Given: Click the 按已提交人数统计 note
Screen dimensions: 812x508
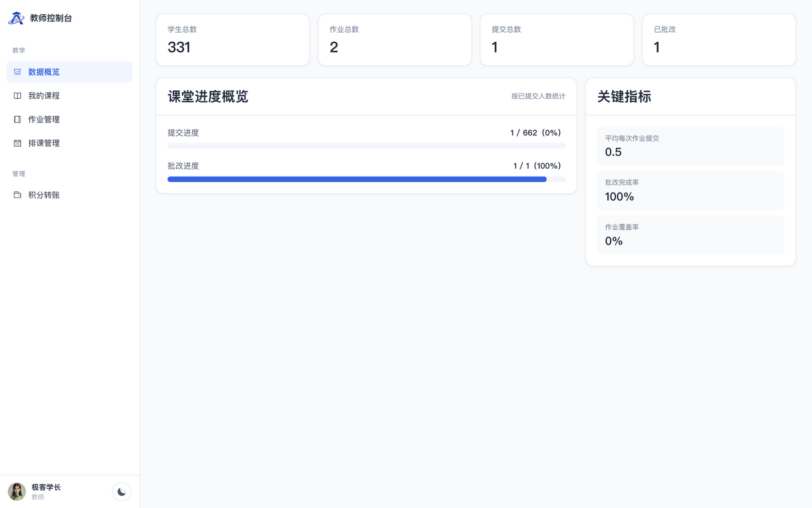Looking at the screenshot, I should coord(539,97).
